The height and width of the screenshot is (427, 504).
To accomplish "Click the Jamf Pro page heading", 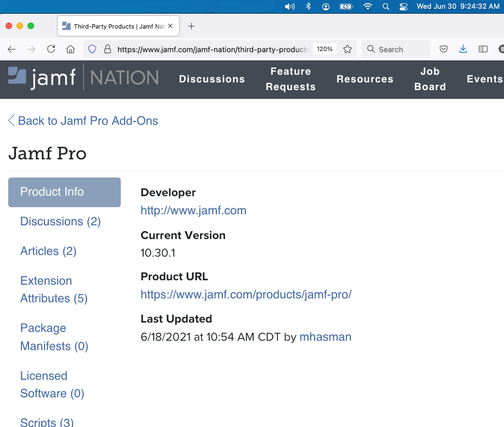I will 47,153.
